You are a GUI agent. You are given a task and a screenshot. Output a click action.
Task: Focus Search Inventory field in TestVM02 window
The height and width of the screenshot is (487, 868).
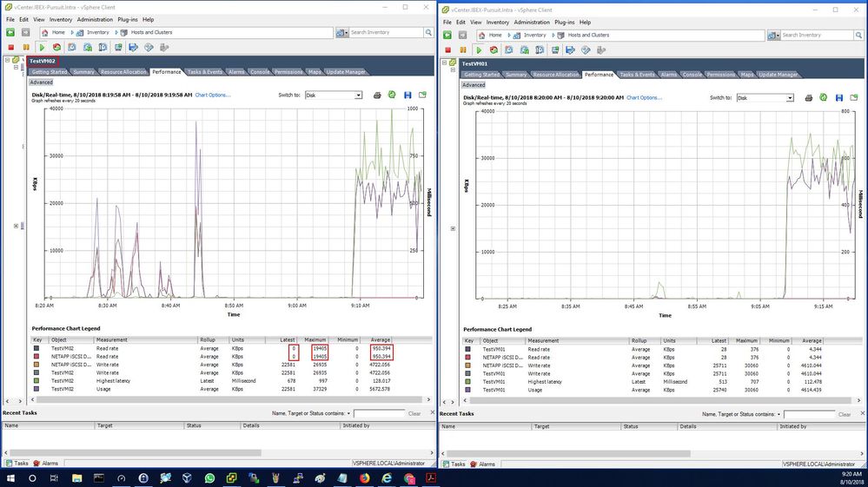click(x=386, y=33)
